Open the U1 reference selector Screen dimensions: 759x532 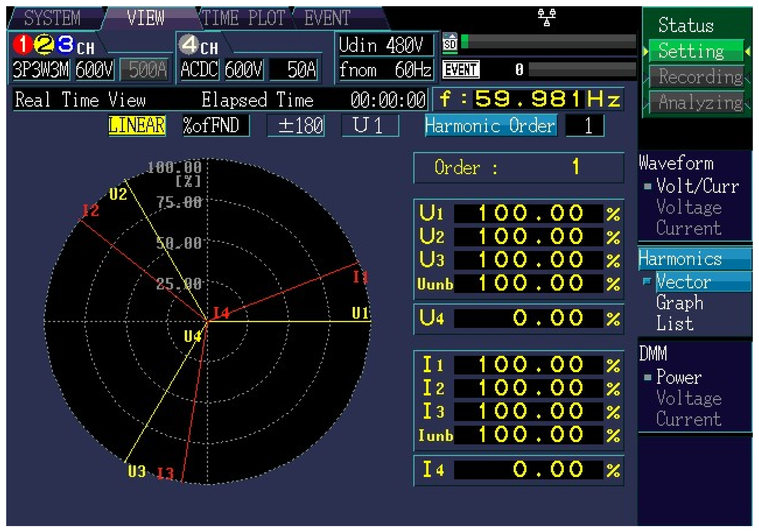pyautogui.click(x=370, y=125)
